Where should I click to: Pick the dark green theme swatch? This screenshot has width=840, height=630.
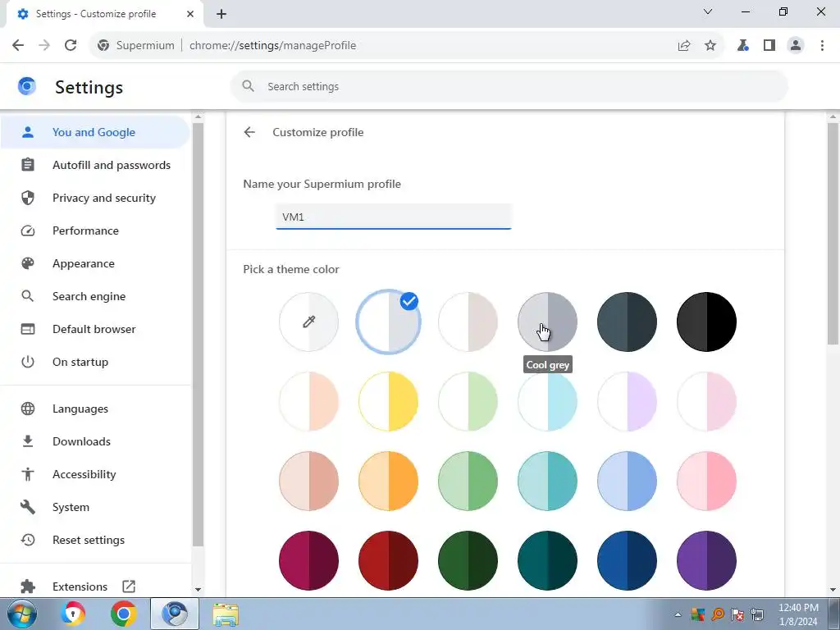pos(468,560)
